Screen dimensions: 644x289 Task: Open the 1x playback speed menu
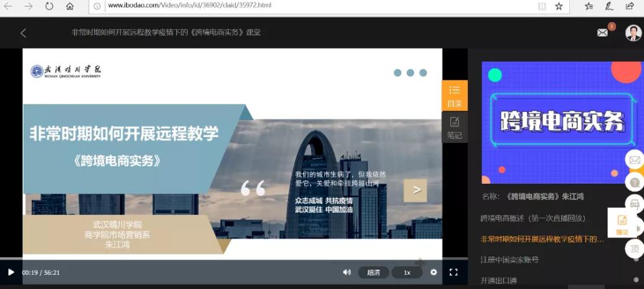pos(407,272)
